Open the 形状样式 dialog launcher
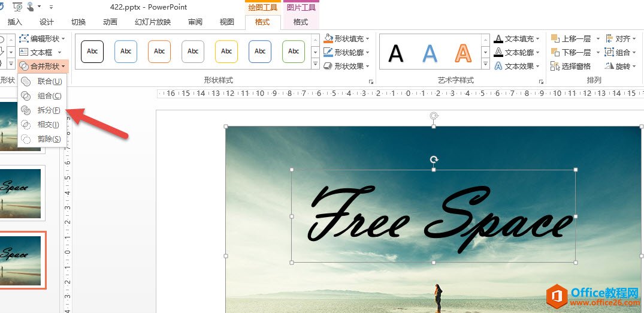This screenshot has height=313, width=644. point(371,82)
